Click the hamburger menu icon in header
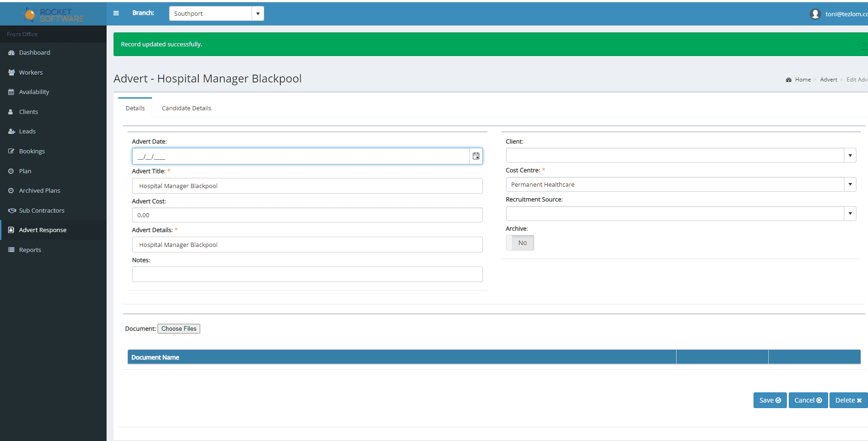 pyautogui.click(x=116, y=13)
